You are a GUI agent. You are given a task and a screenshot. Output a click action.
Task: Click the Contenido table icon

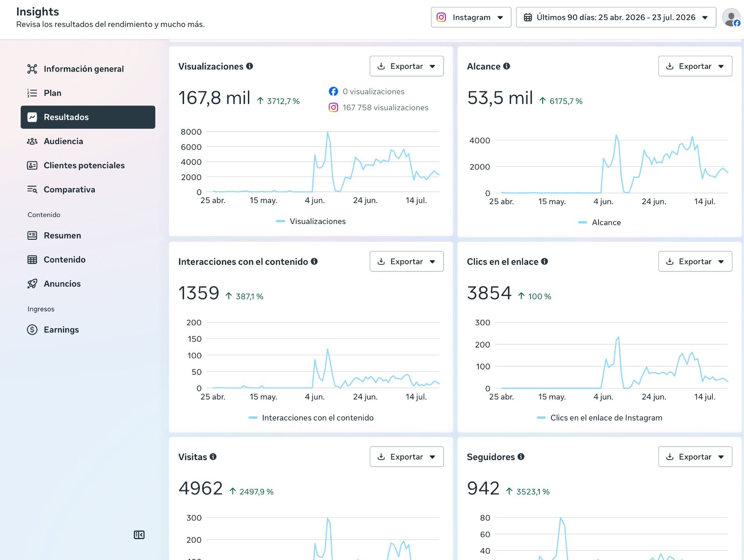tap(32, 260)
